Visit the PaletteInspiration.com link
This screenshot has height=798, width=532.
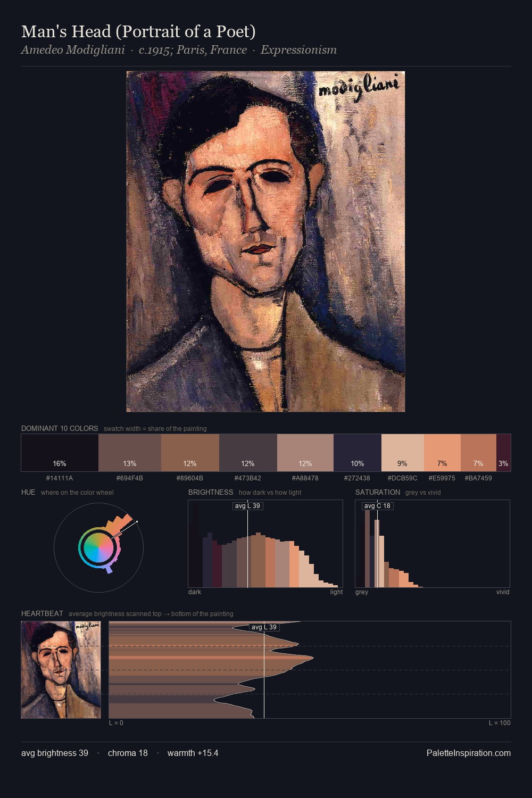pyautogui.click(x=469, y=753)
